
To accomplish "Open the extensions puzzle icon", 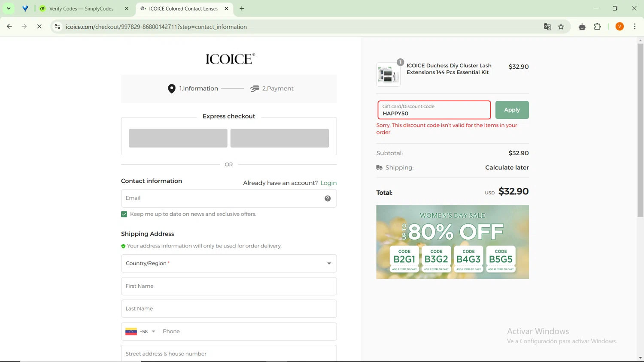I will [597, 27].
